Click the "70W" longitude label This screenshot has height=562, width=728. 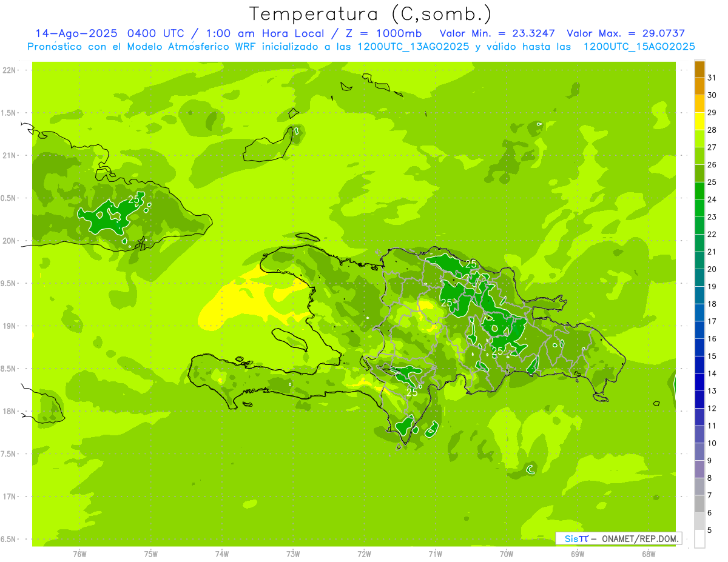506,554
